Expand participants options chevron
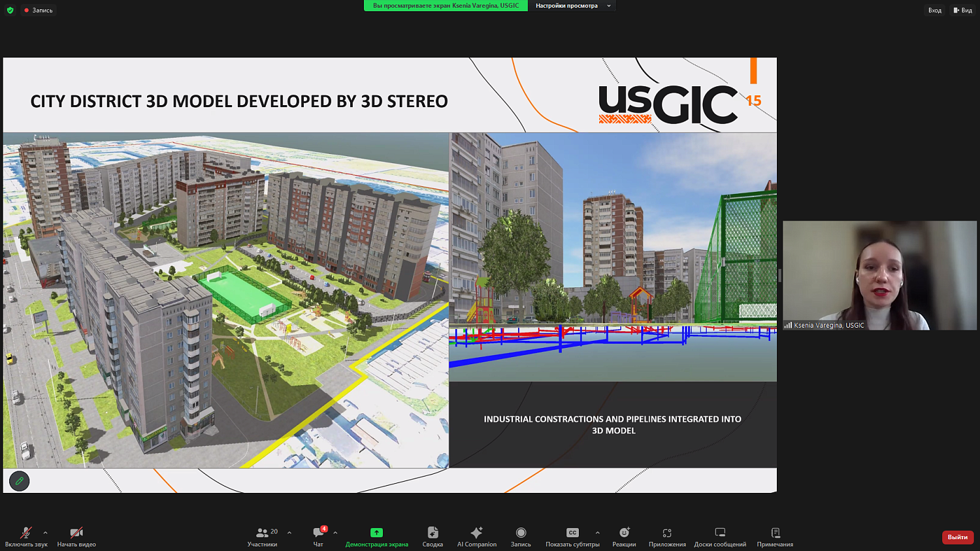This screenshot has height=551, width=980. 289,533
